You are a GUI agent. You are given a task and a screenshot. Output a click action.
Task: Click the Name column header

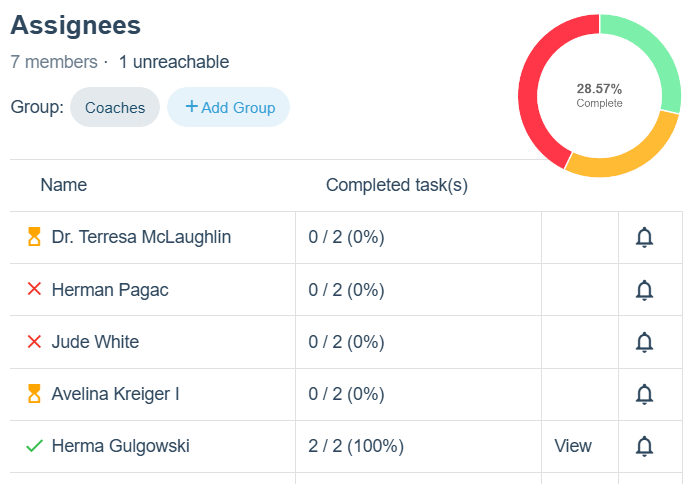64,185
